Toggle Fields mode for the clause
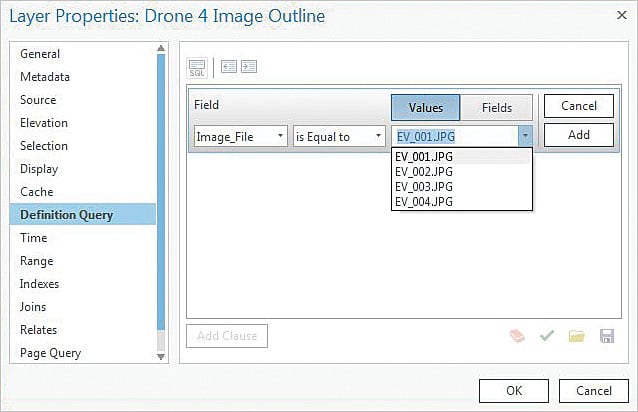638x412 pixels. pyautogui.click(x=497, y=108)
